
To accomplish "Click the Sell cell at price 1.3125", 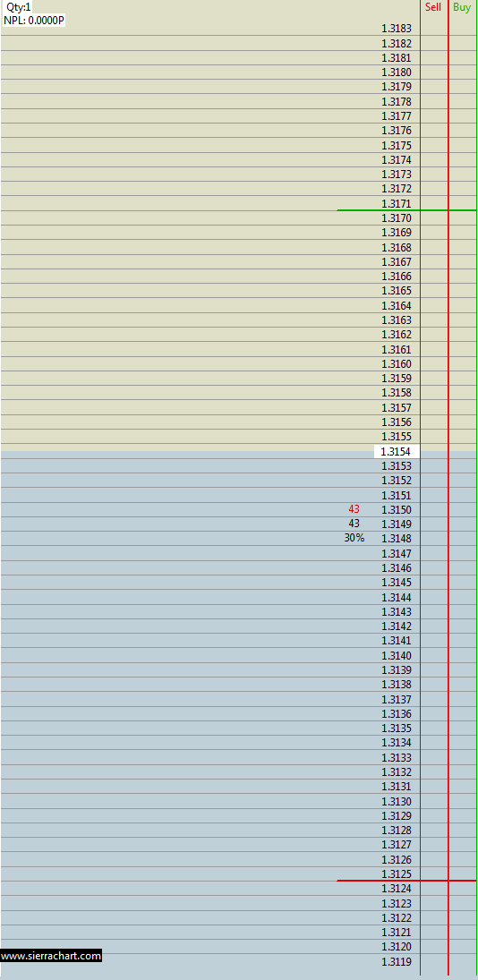I will click(434, 873).
